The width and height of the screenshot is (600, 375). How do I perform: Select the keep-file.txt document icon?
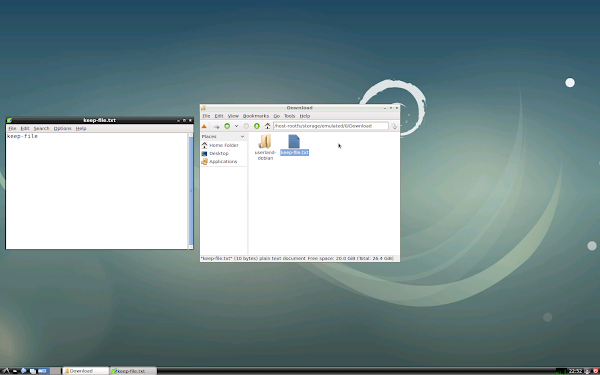tap(294, 141)
